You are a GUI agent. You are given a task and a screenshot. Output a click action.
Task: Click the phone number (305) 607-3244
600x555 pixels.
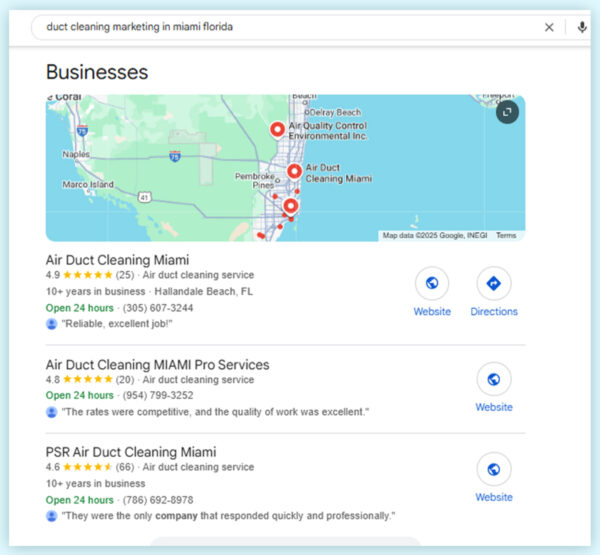pyautogui.click(x=158, y=308)
